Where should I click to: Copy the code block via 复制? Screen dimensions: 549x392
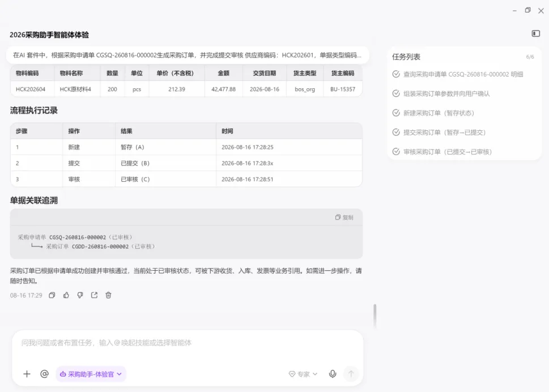344,218
